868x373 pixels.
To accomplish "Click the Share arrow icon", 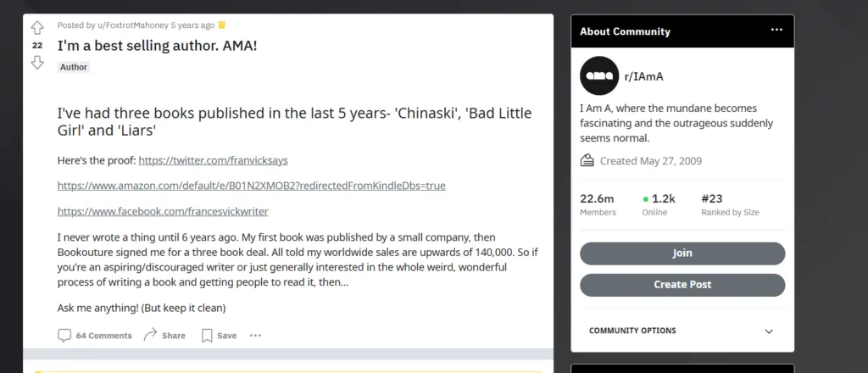I will (151, 335).
